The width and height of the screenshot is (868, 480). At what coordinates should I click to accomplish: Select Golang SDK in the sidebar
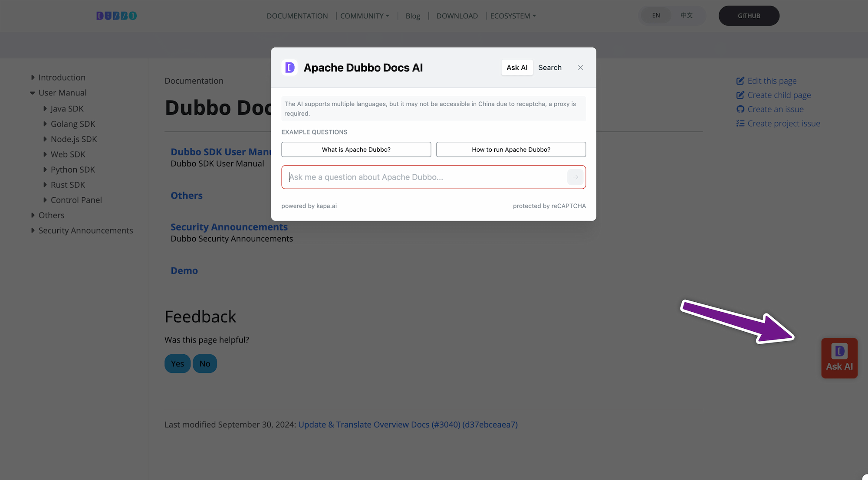[x=73, y=124]
